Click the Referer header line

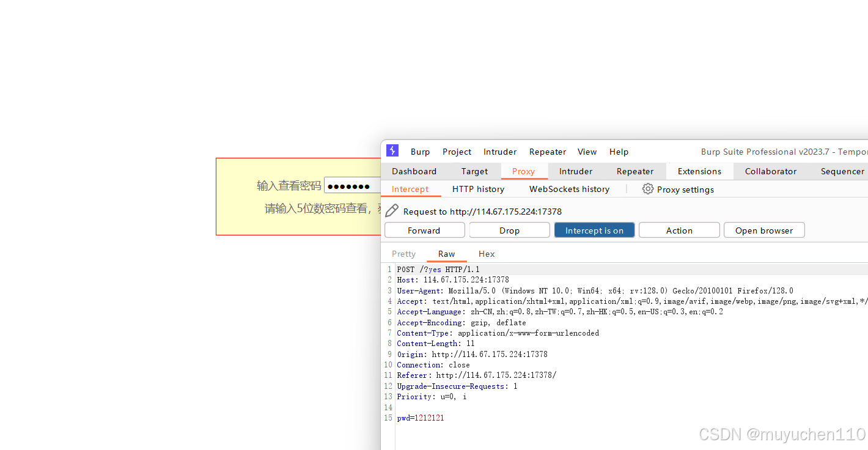click(x=477, y=375)
